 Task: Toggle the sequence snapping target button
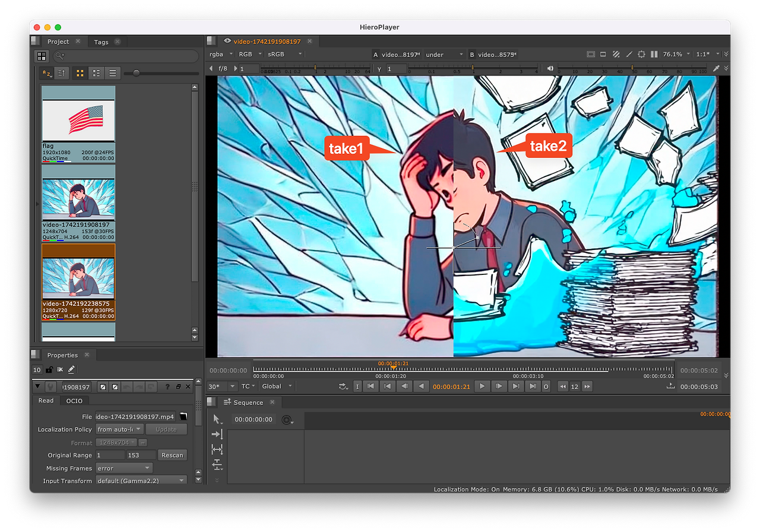[x=287, y=420]
